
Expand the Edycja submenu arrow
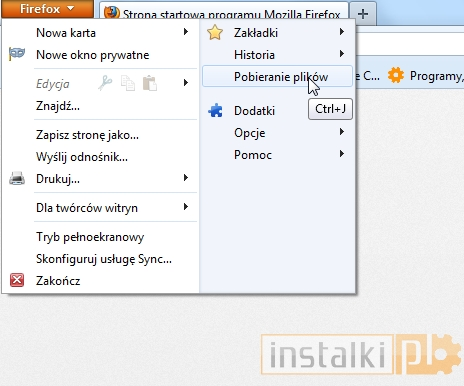pos(186,83)
